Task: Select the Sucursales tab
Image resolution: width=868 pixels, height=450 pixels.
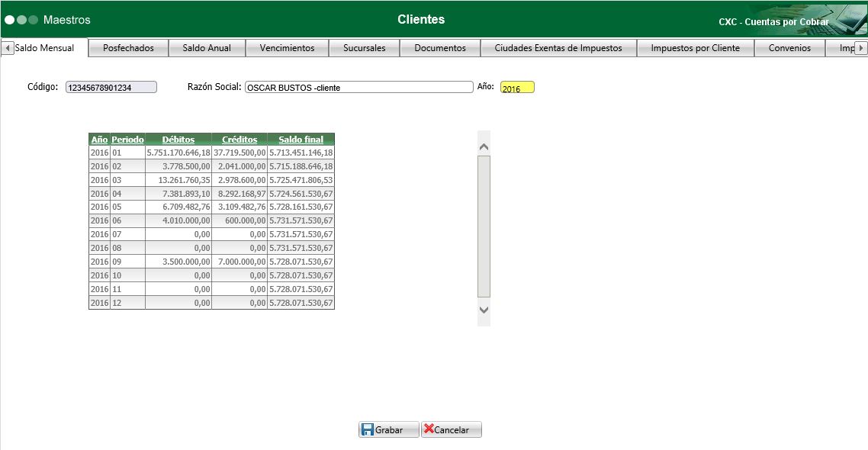Action: pos(365,48)
